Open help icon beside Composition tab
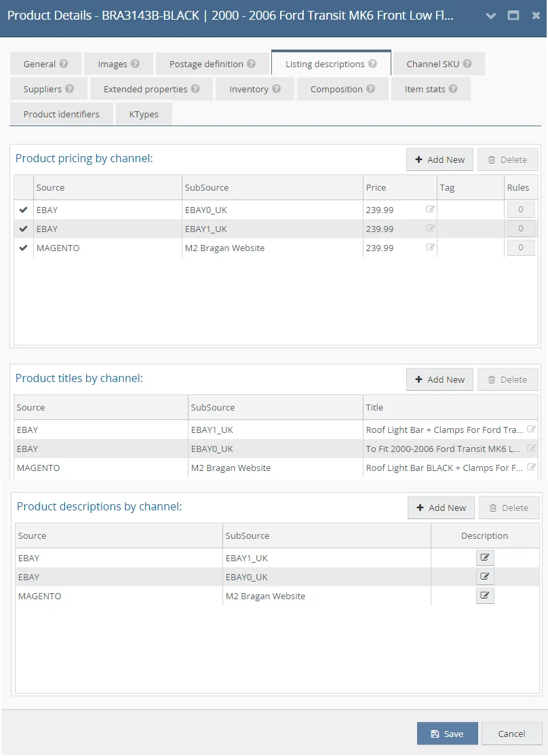The width and height of the screenshot is (548, 756). (370, 89)
